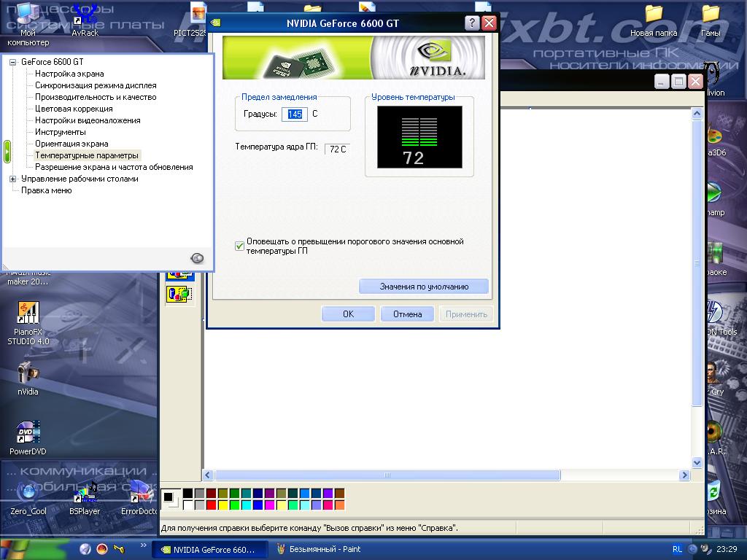Click Paint's horizontal scrollbar thumb

[x=387, y=475]
